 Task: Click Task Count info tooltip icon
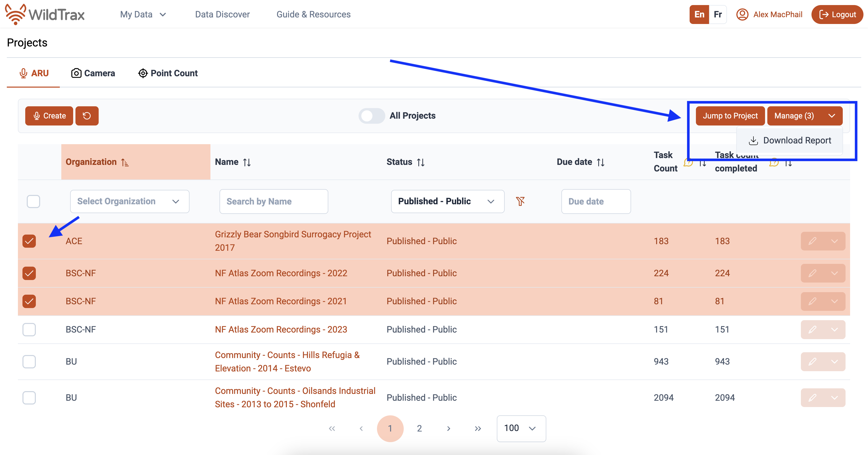point(688,163)
